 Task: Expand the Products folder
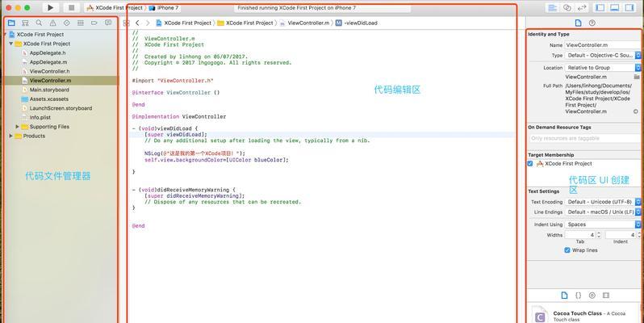tap(10, 136)
